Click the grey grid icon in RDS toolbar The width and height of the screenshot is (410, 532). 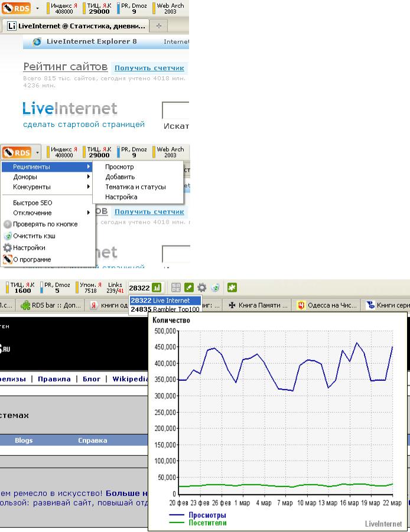coord(176,288)
